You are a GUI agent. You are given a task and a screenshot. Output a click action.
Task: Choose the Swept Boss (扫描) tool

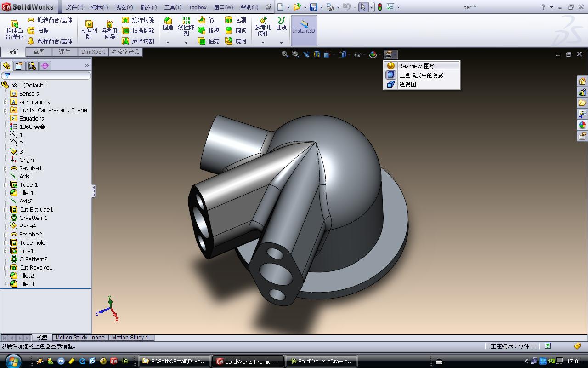click(38, 31)
